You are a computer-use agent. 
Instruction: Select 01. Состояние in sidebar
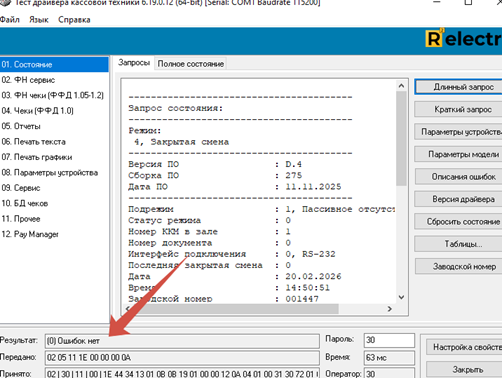(x=54, y=64)
